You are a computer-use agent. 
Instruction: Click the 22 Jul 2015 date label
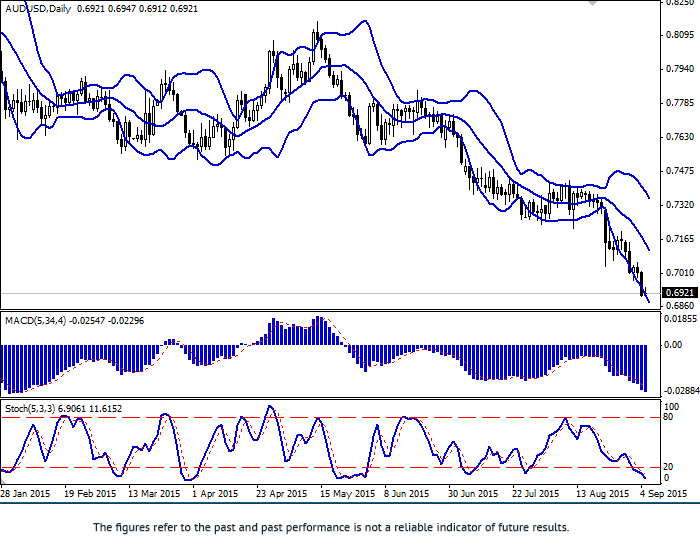coord(535,494)
